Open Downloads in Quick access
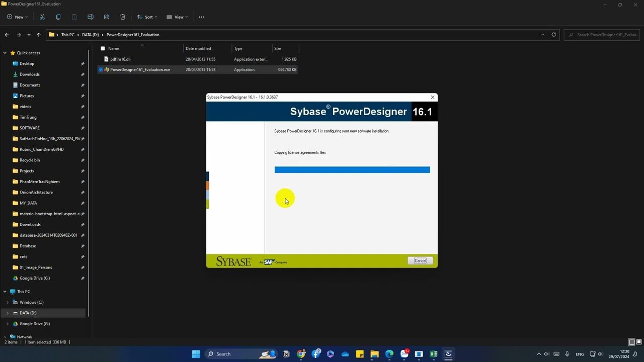Screen dimensions: 644x362 [29, 74]
